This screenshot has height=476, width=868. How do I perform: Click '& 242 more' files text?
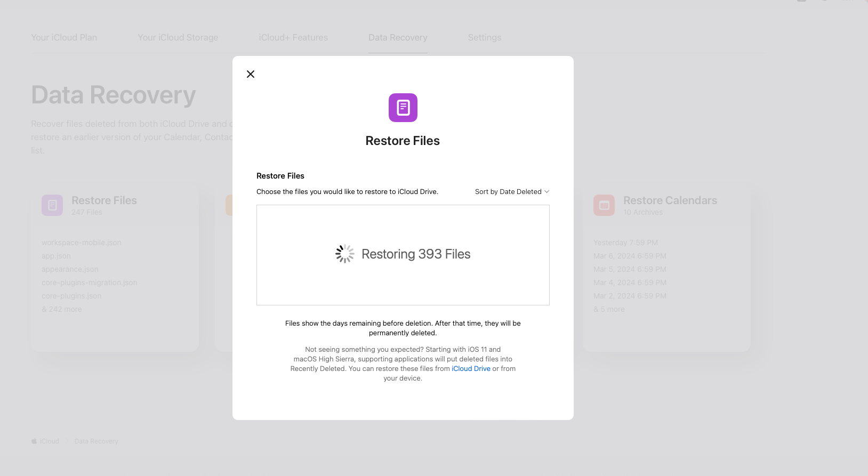pos(62,309)
